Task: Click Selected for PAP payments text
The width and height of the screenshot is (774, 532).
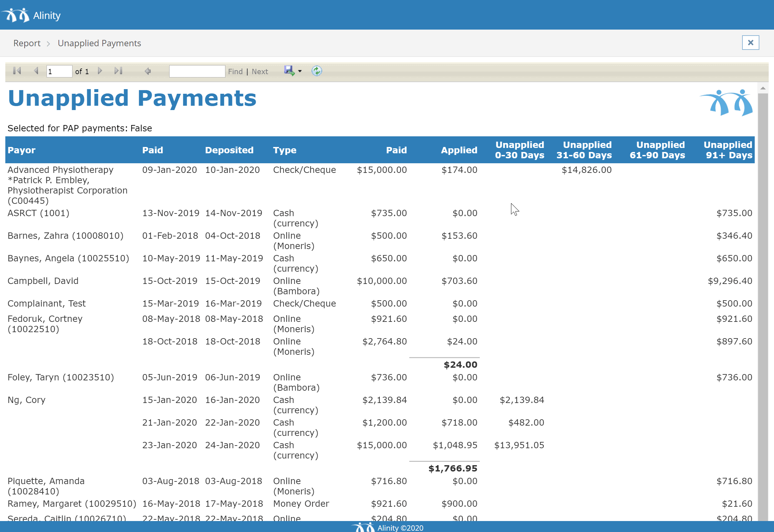Action: 80,128
